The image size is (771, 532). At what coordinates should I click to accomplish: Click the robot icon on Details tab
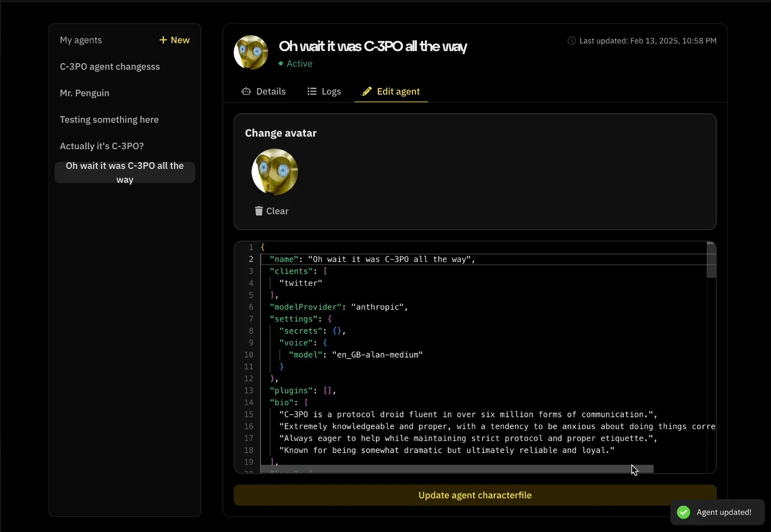tap(246, 92)
